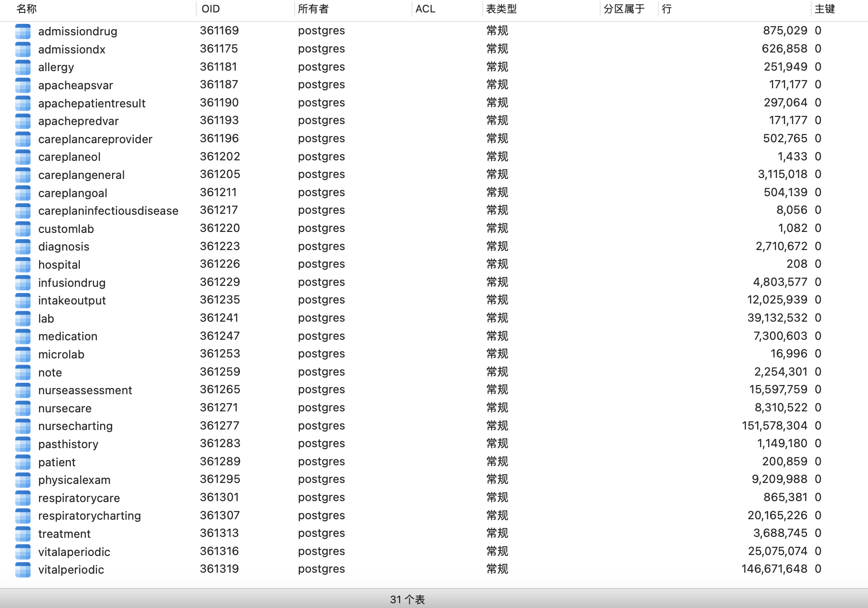Select the patient table name
The image size is (868, 608).
tap(57, 462)
